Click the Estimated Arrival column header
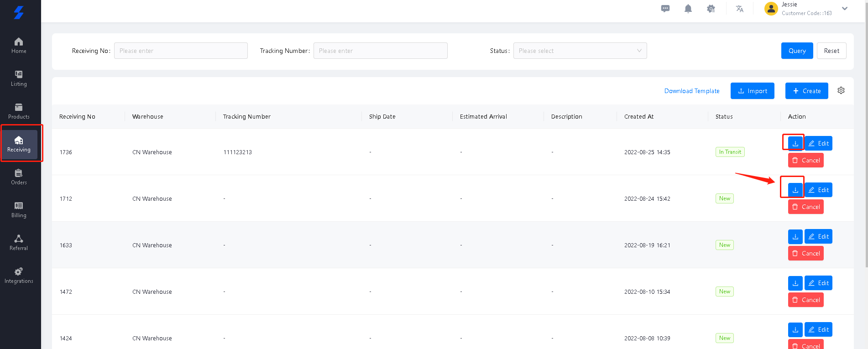The height and width of the screenshot is (349, 868). [x=483, y=117]
